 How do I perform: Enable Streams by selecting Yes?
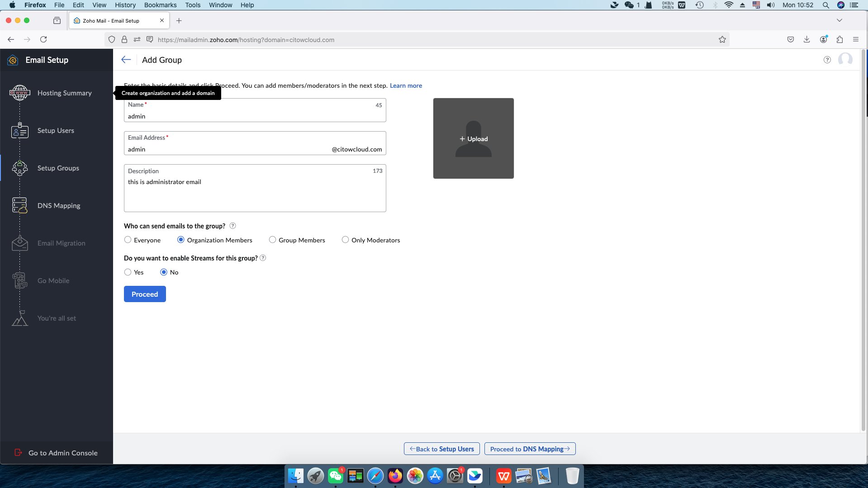pyautogui.click(x=128, y=272)
